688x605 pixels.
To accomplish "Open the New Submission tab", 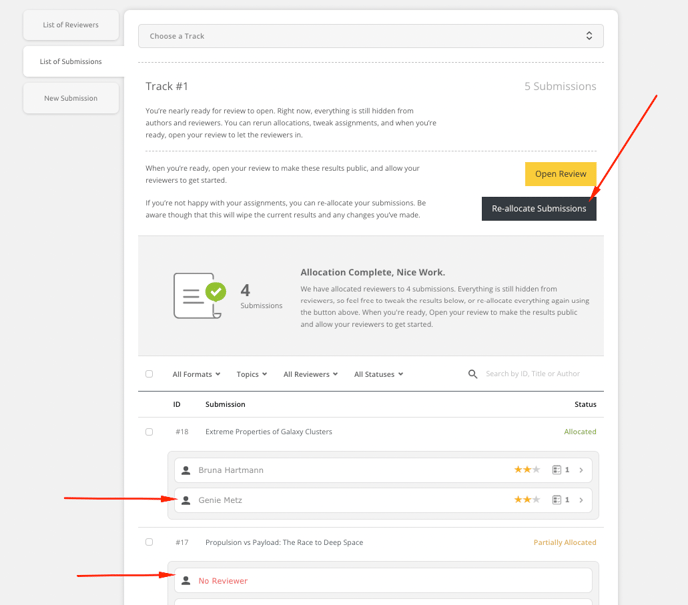I will (x=71, y=98).
